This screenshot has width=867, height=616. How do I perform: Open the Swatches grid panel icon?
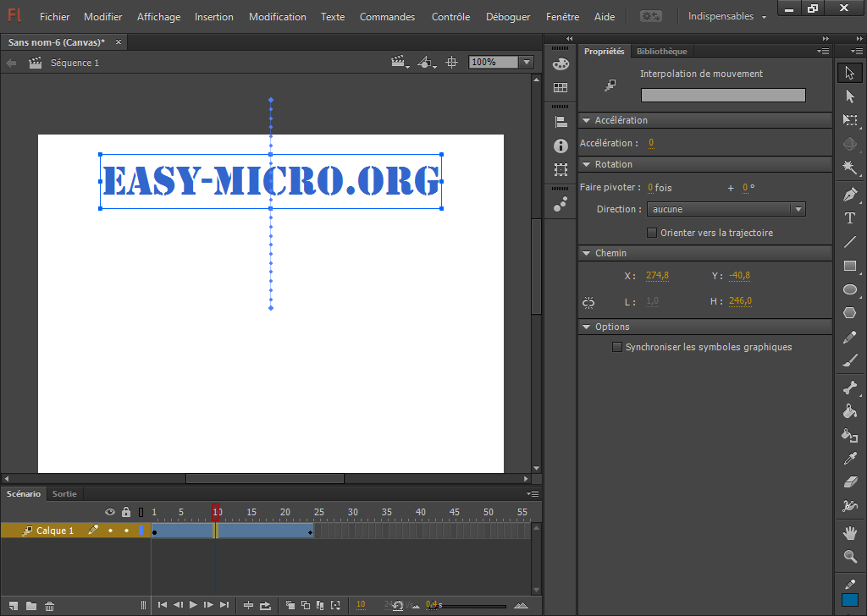561,87
